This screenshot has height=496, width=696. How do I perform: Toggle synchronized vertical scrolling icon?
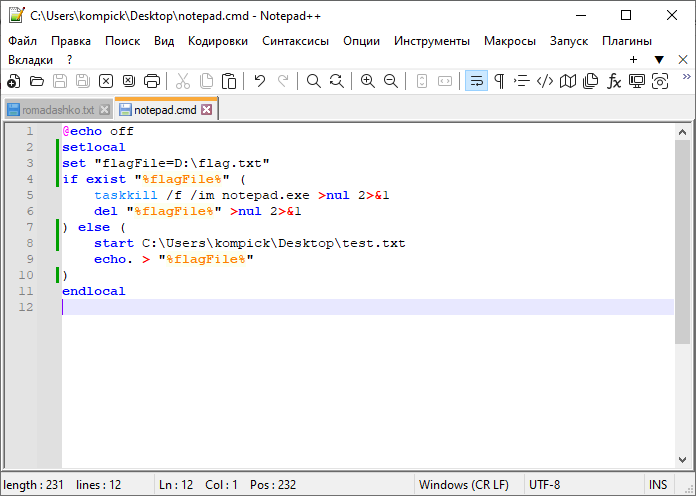coord(422,81)
